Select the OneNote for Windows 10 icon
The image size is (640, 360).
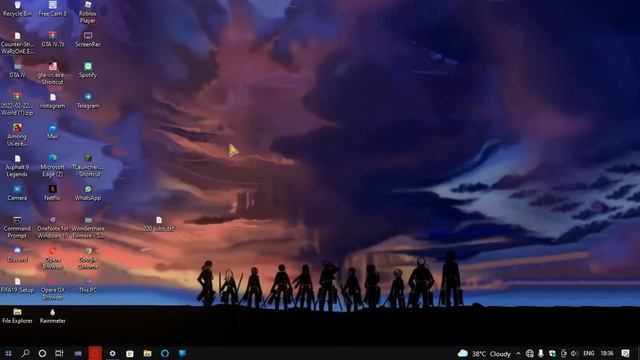click(53, 227)
